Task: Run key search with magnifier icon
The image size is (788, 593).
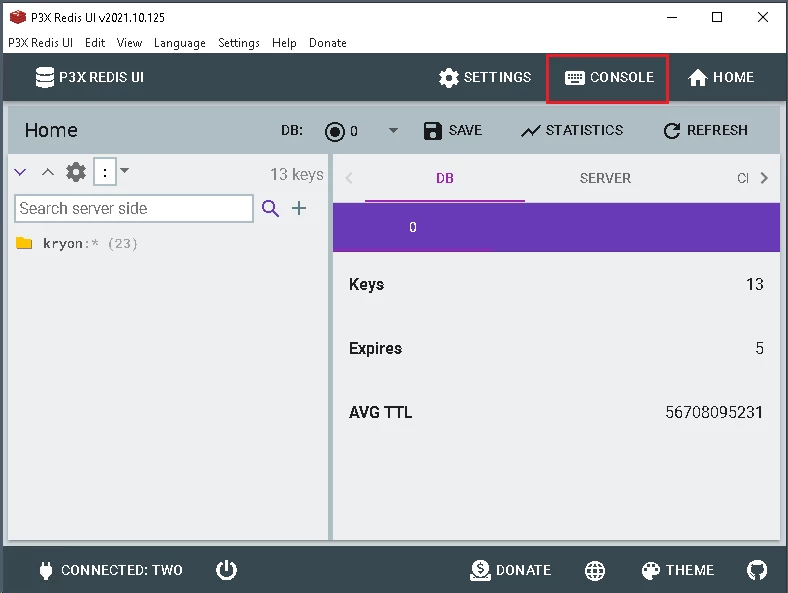Action: pyautogui.click(x=270, y=208)
